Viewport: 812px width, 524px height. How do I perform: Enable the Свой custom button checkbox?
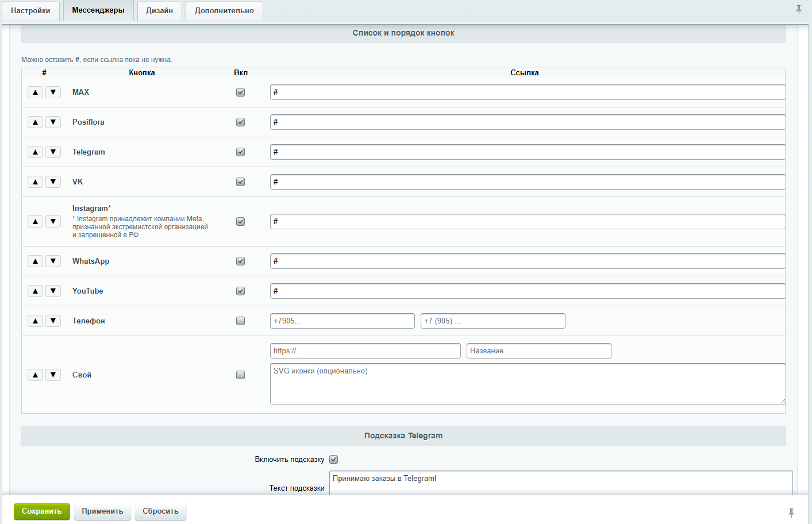(241, 375)
